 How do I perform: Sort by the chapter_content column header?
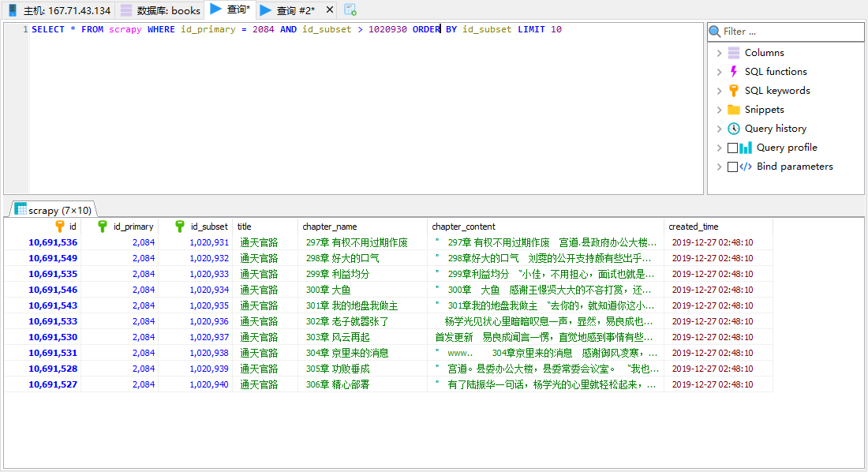tap(546, 227)
